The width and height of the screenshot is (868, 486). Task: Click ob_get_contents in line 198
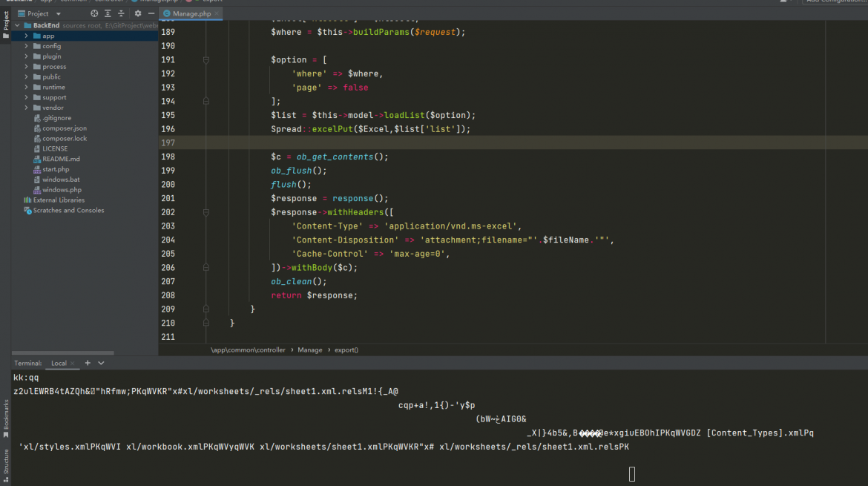(x=335, y=157)
